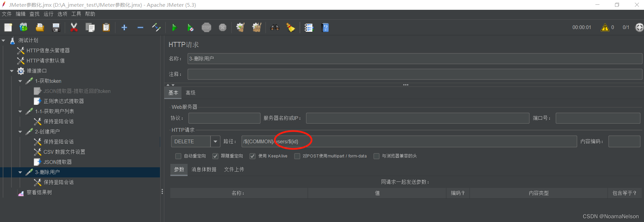Click the 名称 input field
The width and height of the screenshot is (644, 222).
(415, 59)
